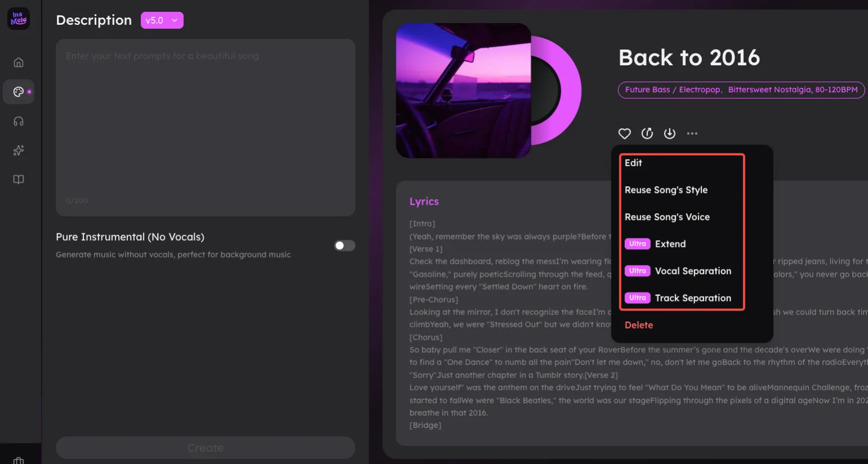Click the sparkles AI tools icon
Viewport: 868px width, 464px height.
[x=19, y=150]
